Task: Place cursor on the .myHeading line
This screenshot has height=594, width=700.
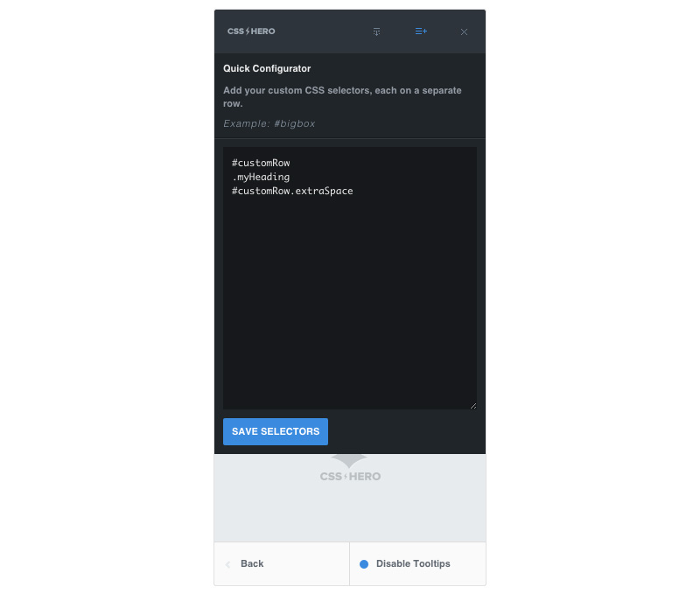Action: [261, 178]
